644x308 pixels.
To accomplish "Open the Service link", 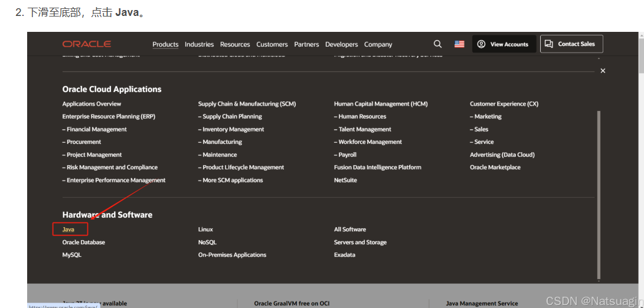I will pyautogui.click(x=482, y=142).
